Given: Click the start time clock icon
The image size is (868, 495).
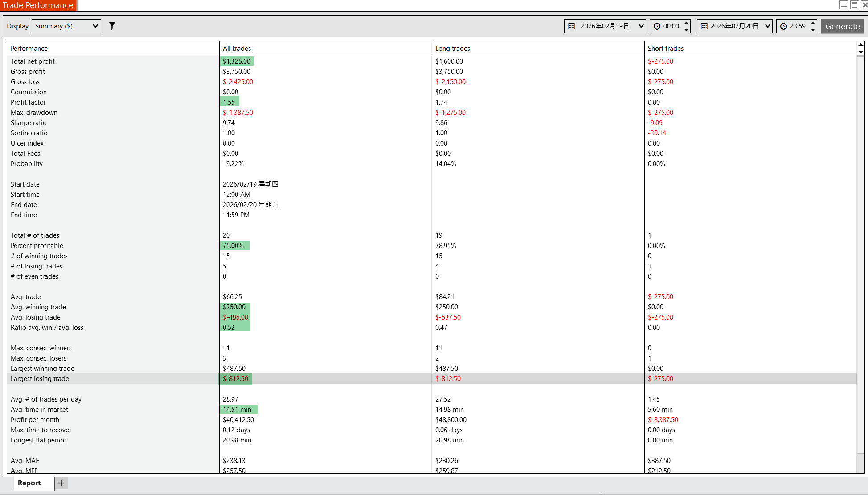Looking at the screenshot, I should tap(657, 26).
